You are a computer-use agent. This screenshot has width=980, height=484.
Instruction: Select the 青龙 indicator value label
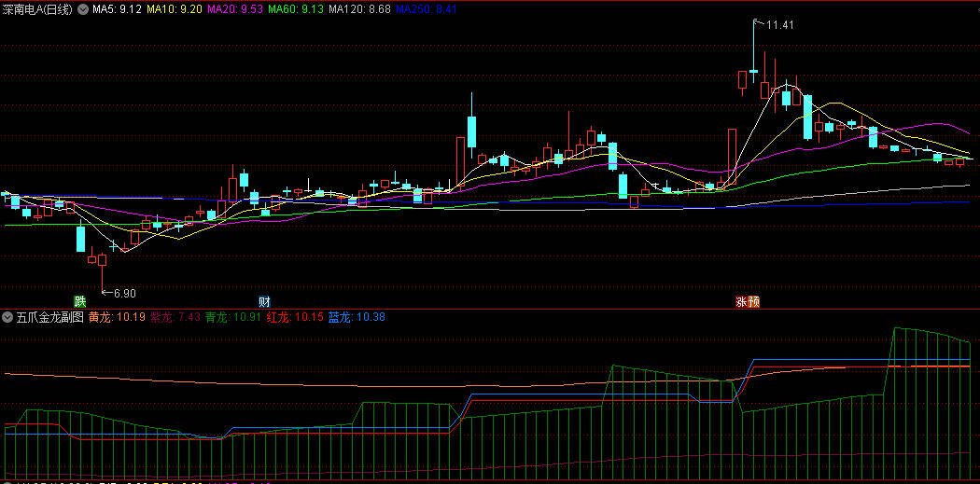point(232,317)
